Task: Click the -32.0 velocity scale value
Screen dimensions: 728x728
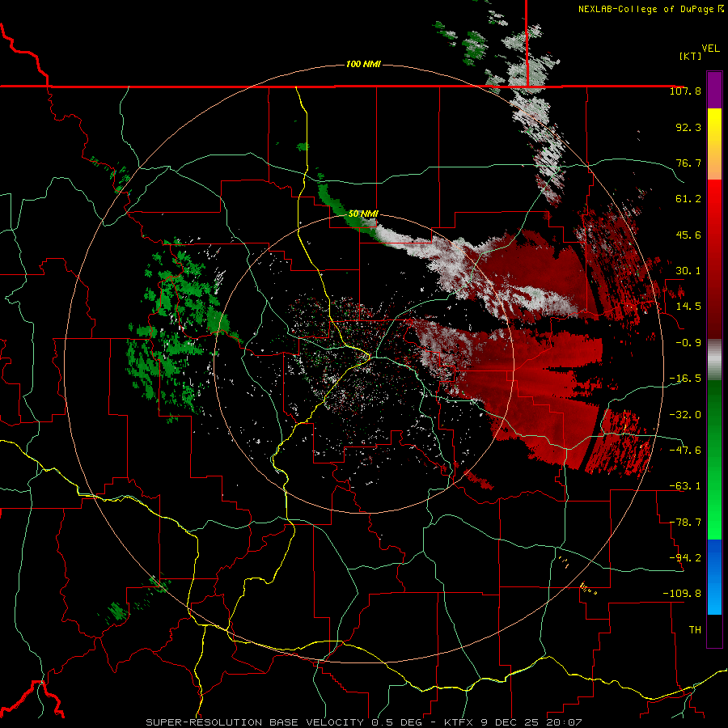Action: (685, 415)
